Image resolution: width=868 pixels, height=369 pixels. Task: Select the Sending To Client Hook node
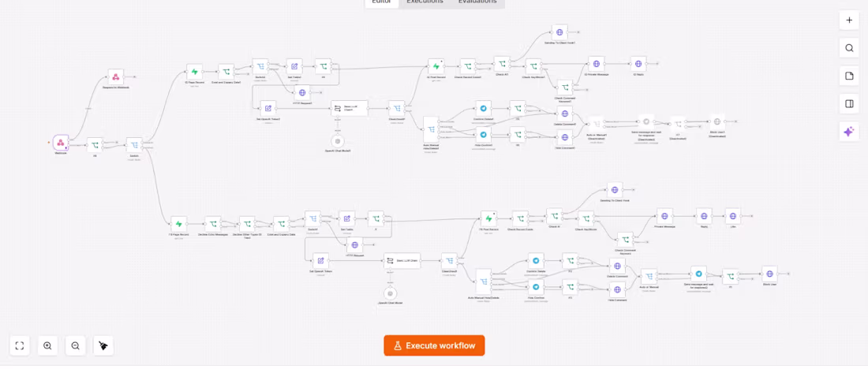point(615,190)
